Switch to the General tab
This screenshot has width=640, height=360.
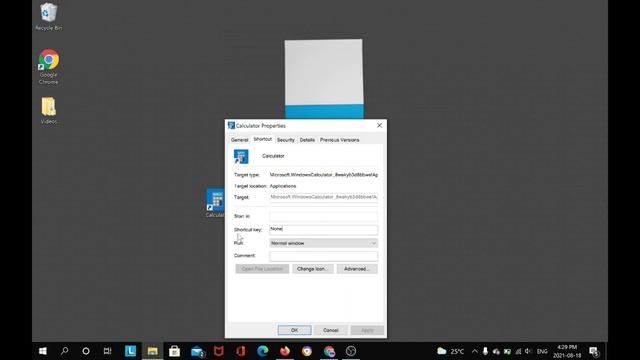tap(240, 140)
